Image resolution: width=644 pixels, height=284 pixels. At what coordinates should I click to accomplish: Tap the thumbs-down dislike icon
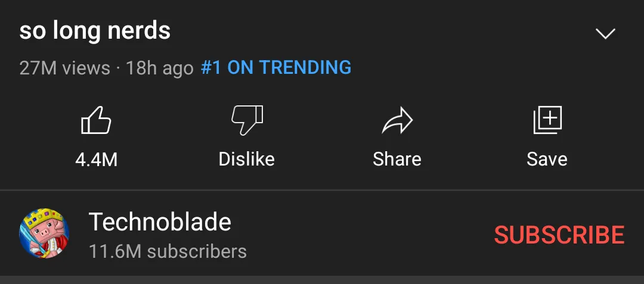point(247,121)
